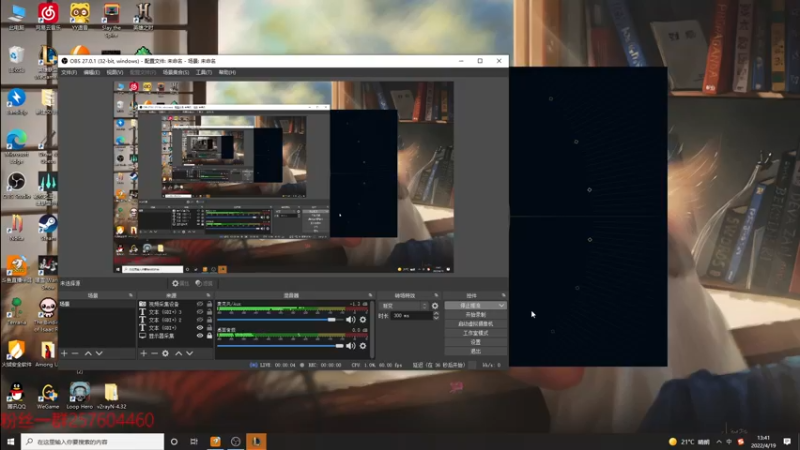Click the Windows taskbar search box
Image resolution: width=800 pixels, height=450 pixels.
[x=92, y=441]
